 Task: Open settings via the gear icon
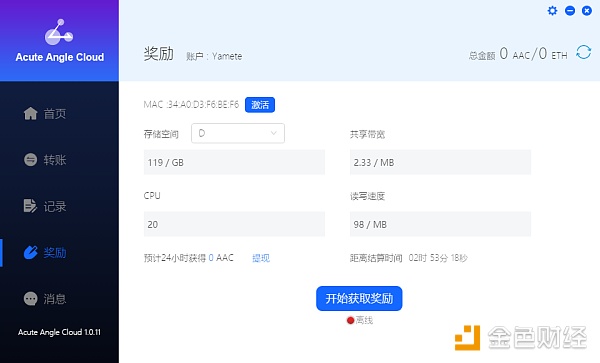(552, 10)
